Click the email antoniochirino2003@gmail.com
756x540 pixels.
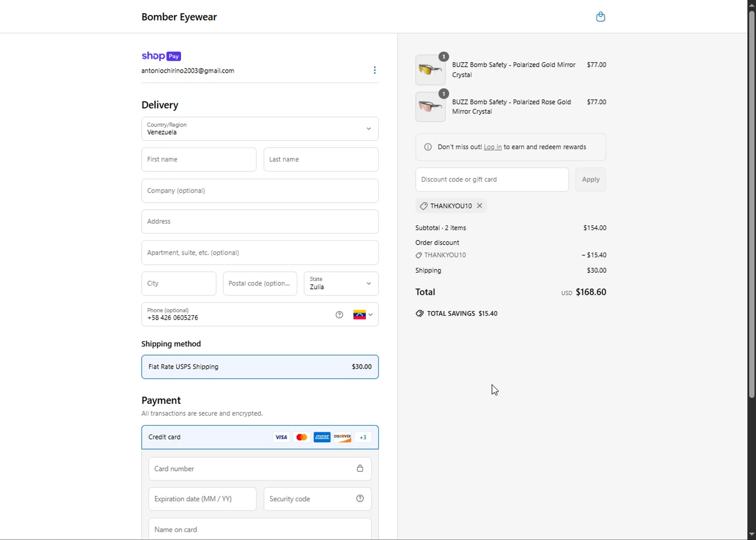coord(188,71)
